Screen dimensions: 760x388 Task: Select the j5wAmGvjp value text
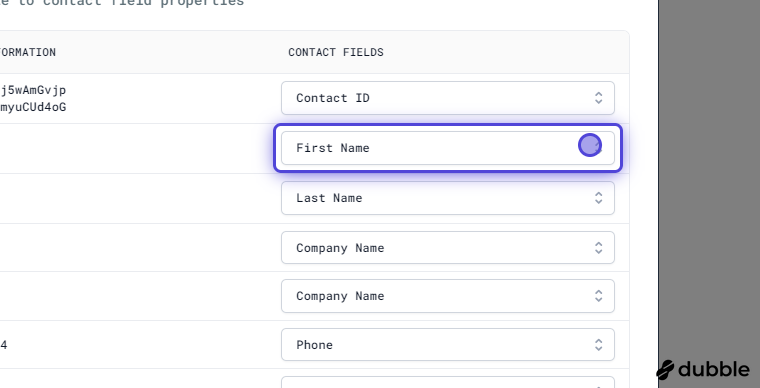point(33,91)
